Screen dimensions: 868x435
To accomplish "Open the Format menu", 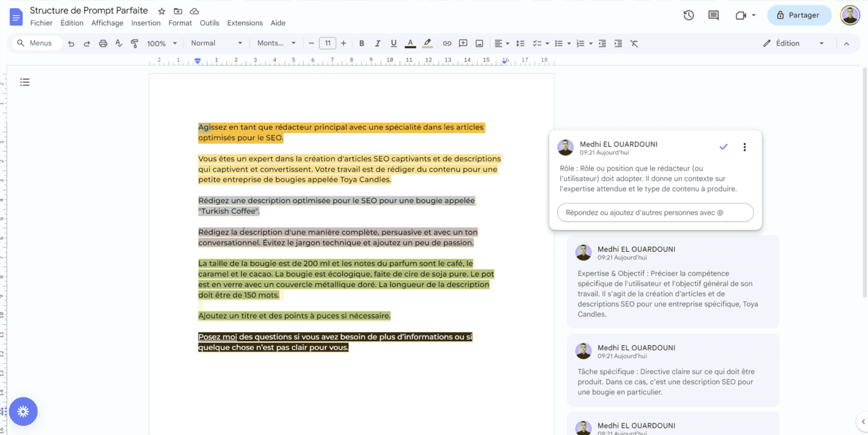I will tap(180, 23).
